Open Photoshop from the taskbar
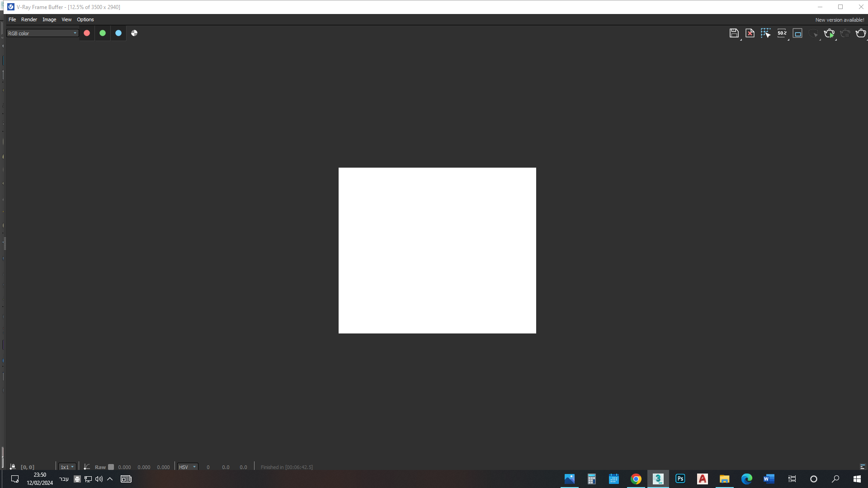 680,479
